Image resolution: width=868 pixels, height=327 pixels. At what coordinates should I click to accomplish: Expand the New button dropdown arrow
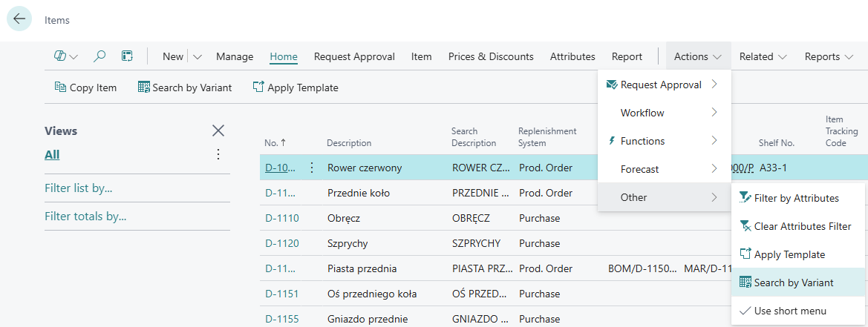point(197,56)
